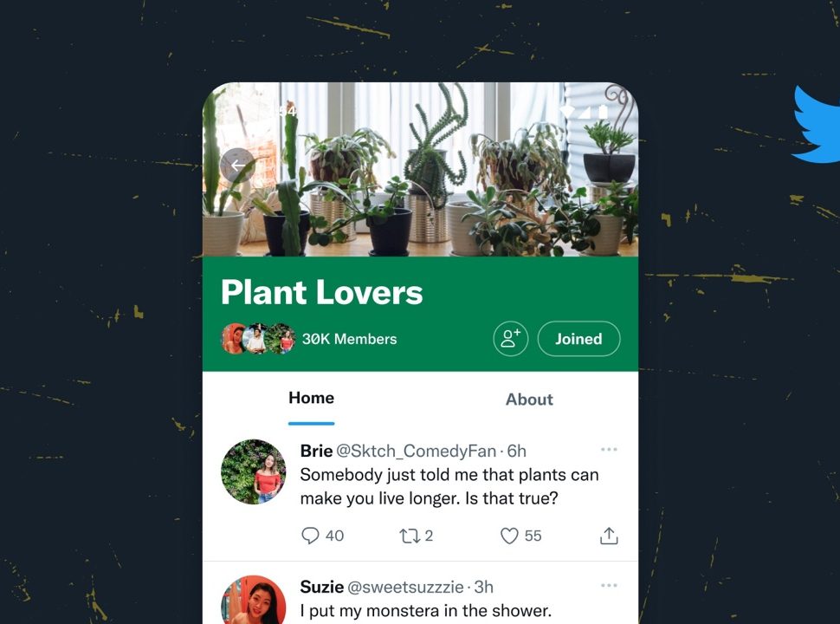Open more options on Suzie's tweet
840x624 pixels.
coord(609,585)
